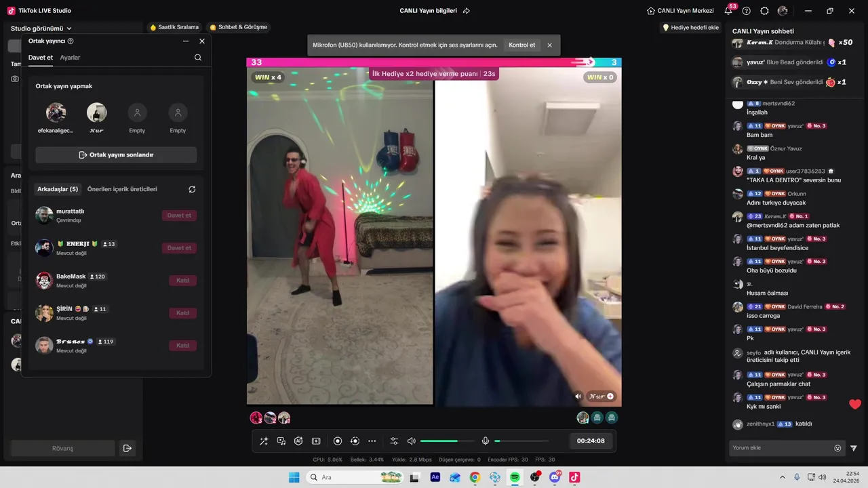868x488 pixels.
Task: Adjust the microphone level slider
Action: click(x=521, y=441)
